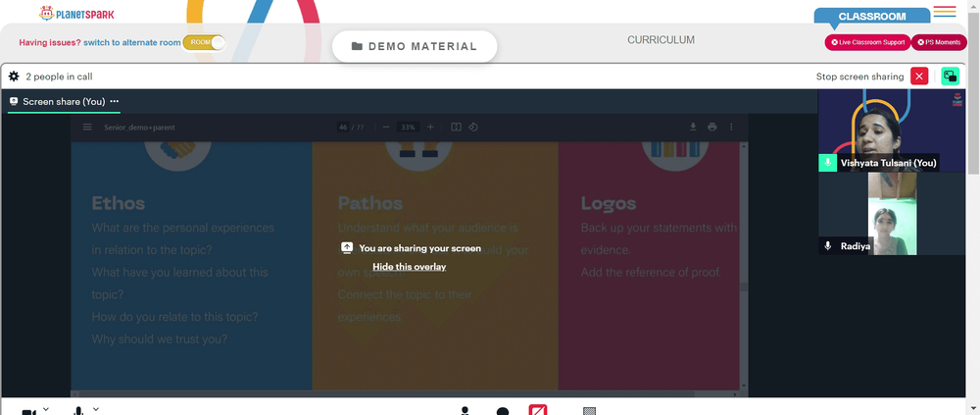Click the 2 people in call text
The height and width of the screenshot is (415, 980).
pos(60,77)
